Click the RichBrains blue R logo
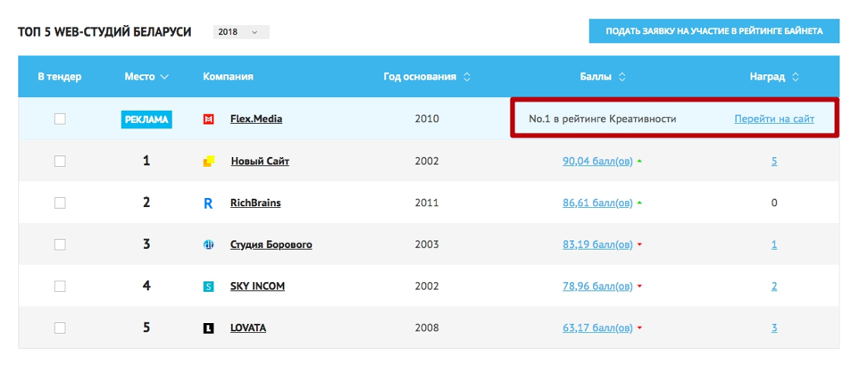This screenshot has height=373, width=868. click(208, 203)
